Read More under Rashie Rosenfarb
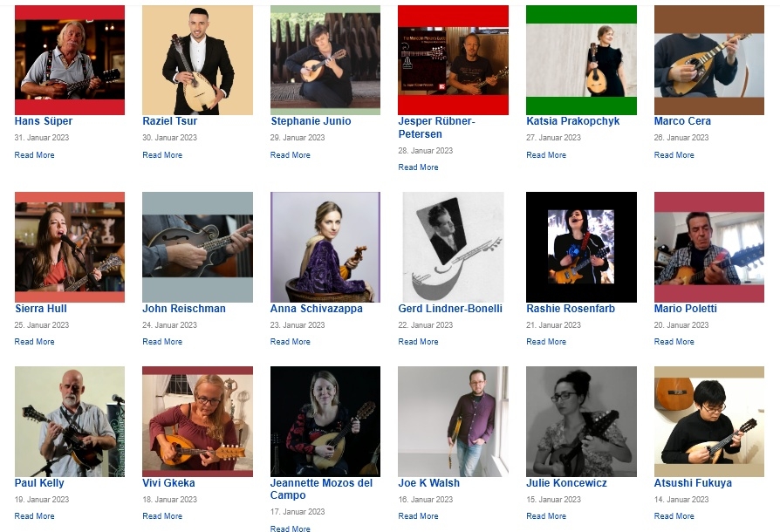The width and height of the screenshot is (780, 532). (546, 342)
